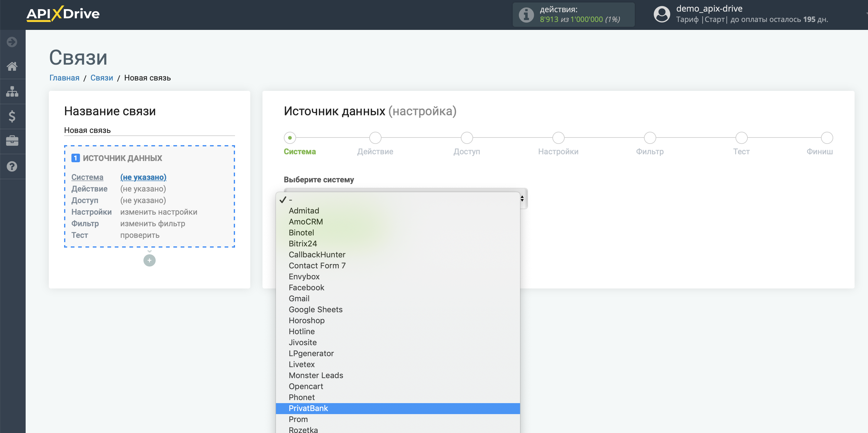Select Livetex from the system list

click(398, 364)
